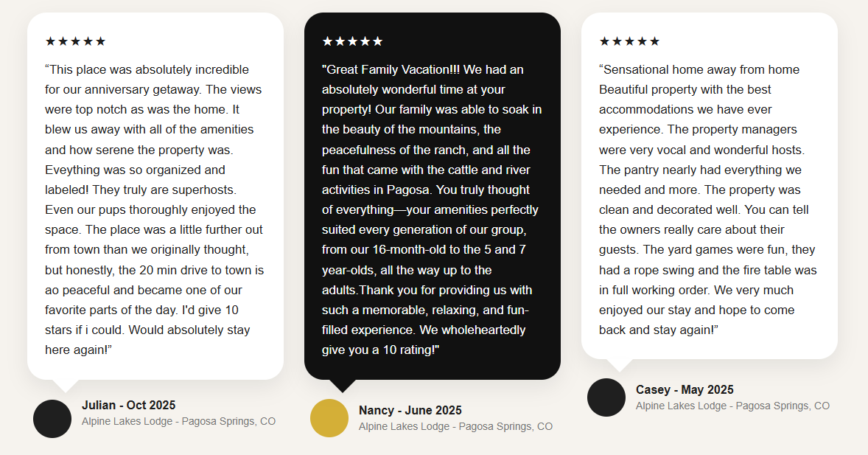Screen dimensions: 868x455
Task: Click the Alpine Lakes Lodge location under Nancy
Action: pos(455,426)
